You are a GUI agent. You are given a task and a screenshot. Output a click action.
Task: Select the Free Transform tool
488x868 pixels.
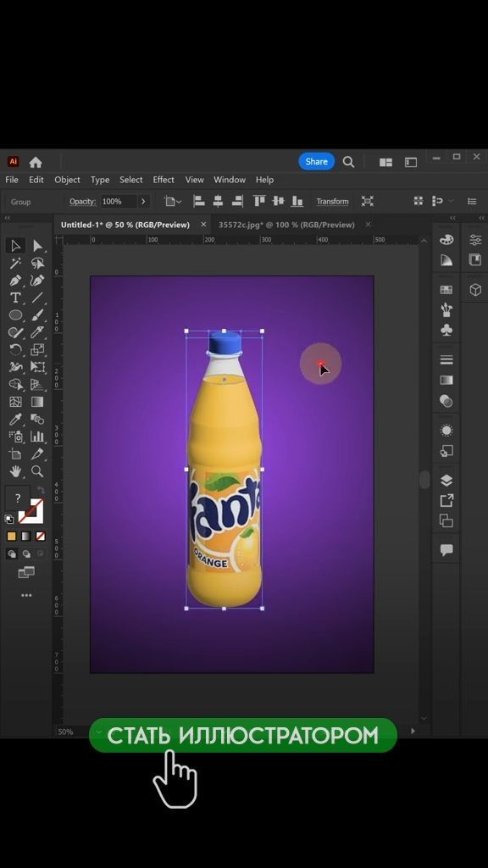tap(37, 366)
